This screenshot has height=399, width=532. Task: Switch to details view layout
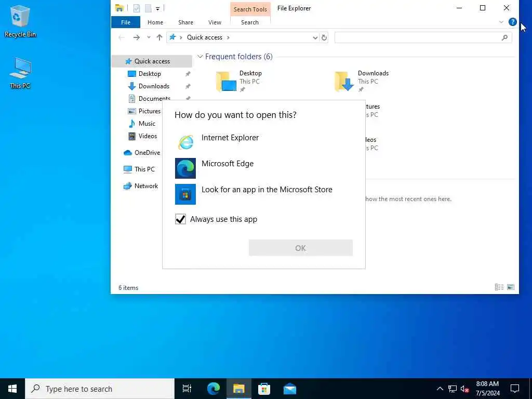click(x=499, y=287)
